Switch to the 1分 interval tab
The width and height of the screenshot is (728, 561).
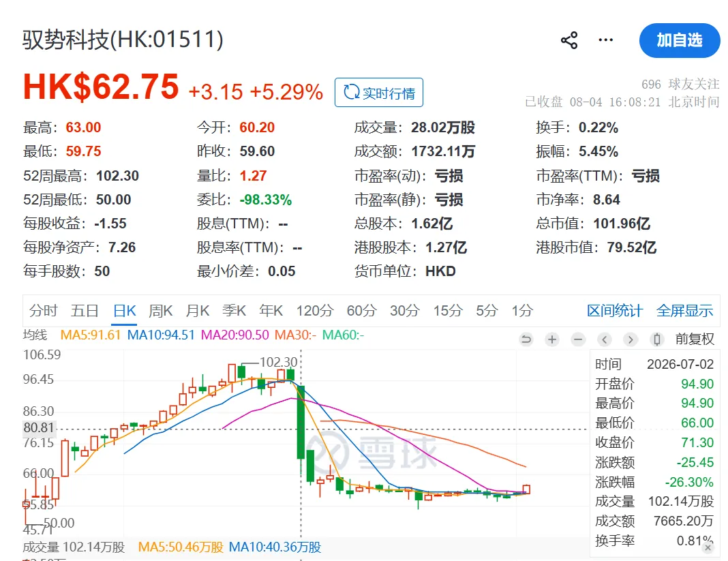522,310
